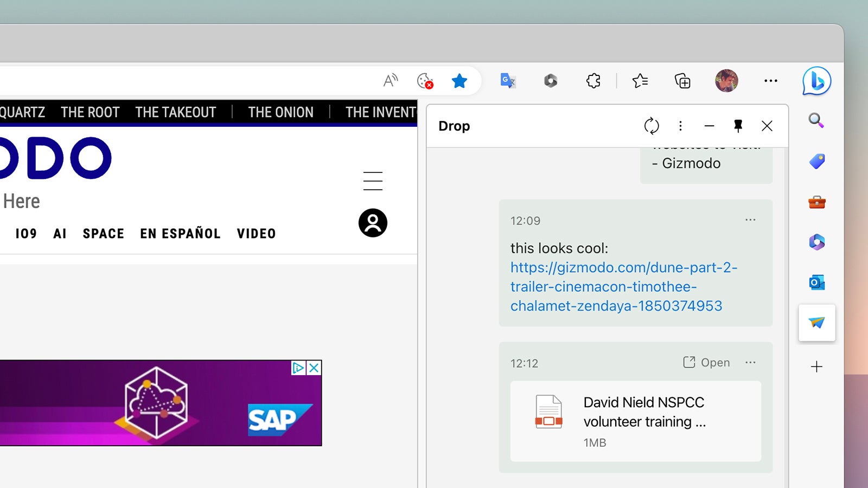Open the Shopping sidebar panel
The width and height of the screenshot is (868, 488).
816,161
